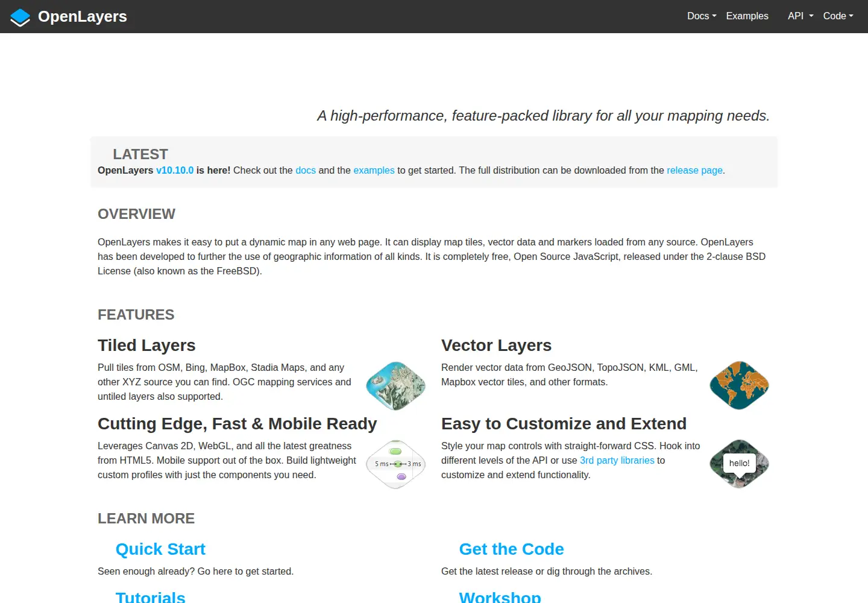This screenshot has width=868, height=603.
Task: Click the Tiled Layers heading
Action: [146, 346]
